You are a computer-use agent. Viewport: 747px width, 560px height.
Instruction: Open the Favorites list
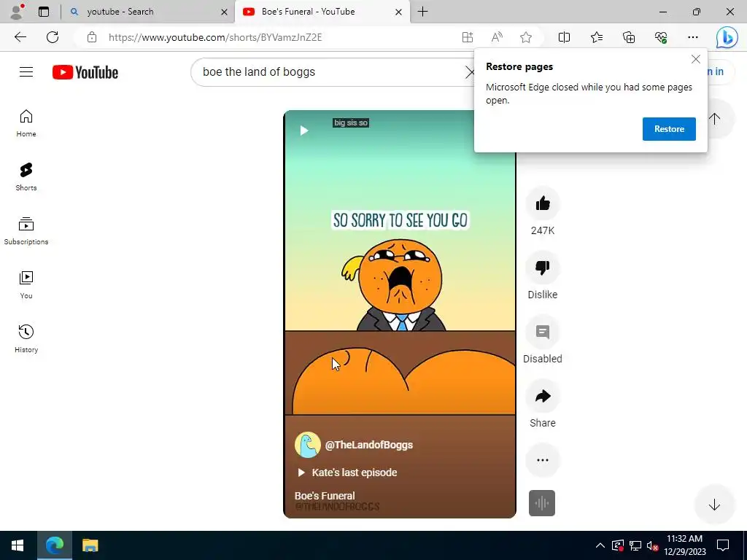point(597,37)
